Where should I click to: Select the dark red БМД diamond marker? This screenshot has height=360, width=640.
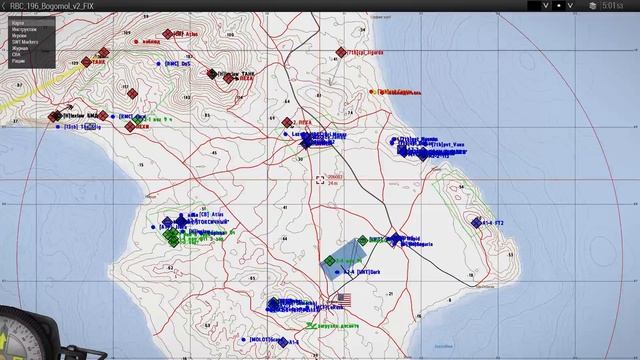(54, 116)
